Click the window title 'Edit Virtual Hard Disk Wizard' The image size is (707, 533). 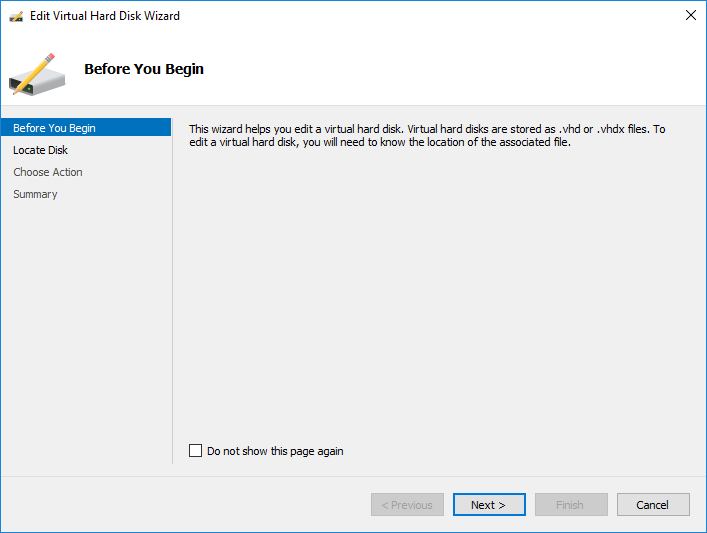(105, 16)
